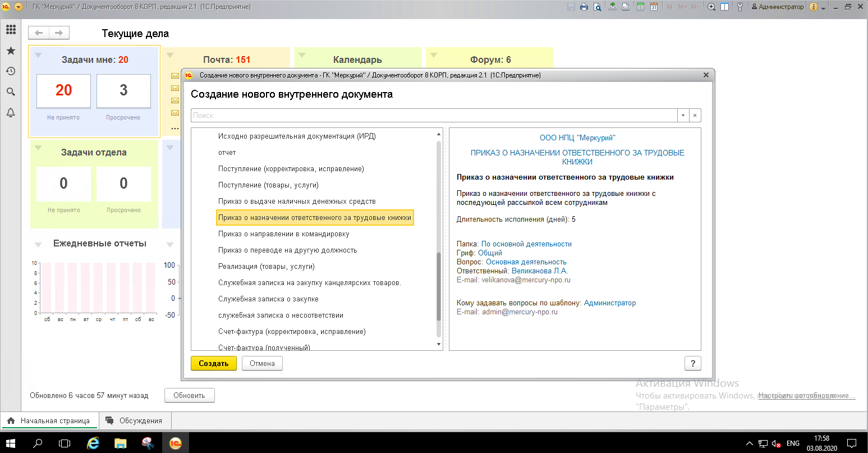Select Исходно разрешительная документация (ИРД) template
Viewport: 868px width, 453px height.
tap(297, 136)
